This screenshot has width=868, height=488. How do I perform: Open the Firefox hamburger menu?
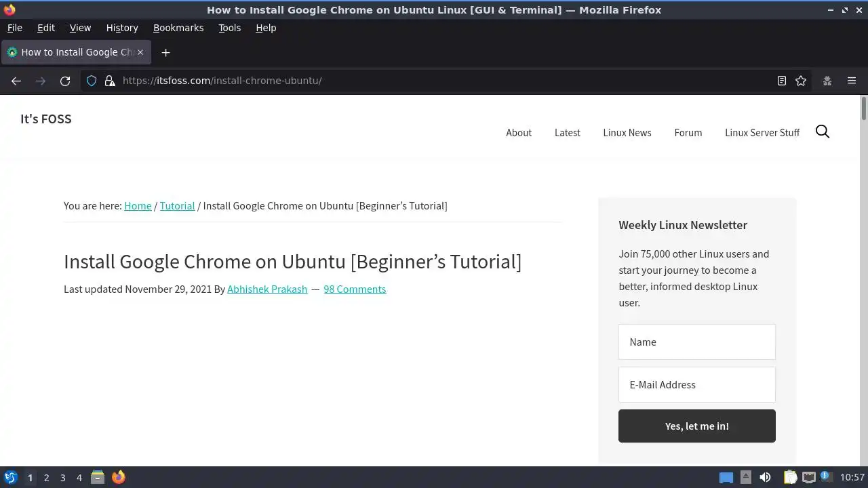tap(852, 81)
